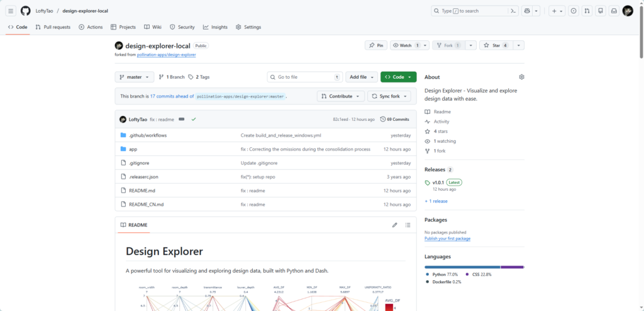The image size is (644, 311).
Task: Click the Publish your first package link
Action: 447,239
